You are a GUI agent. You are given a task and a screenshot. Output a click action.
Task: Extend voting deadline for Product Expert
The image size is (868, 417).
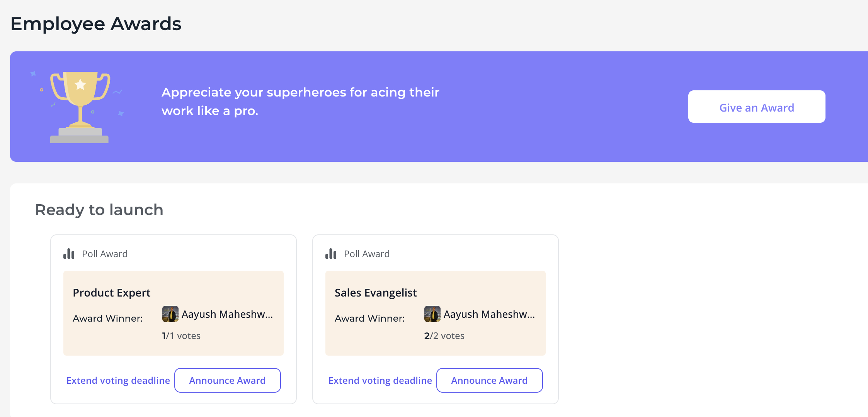[x=118, y=380]
